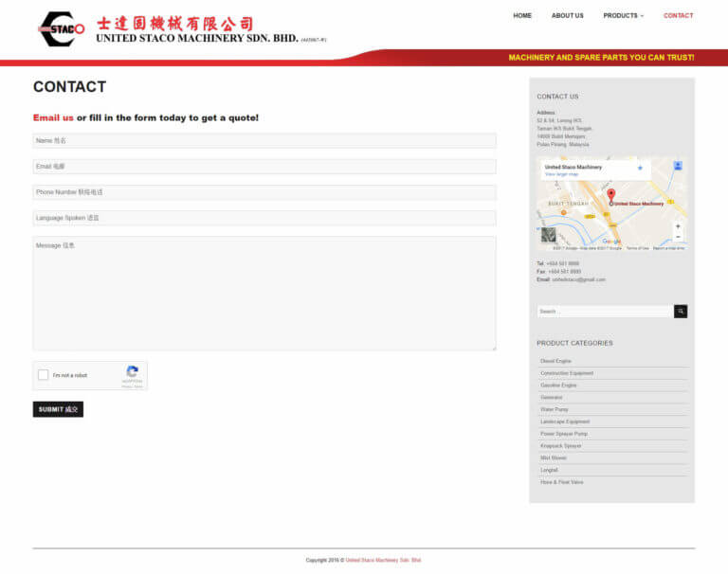Click the reCAPTCHA logo icon
This screenshot has width=728, height=574.
133,371
